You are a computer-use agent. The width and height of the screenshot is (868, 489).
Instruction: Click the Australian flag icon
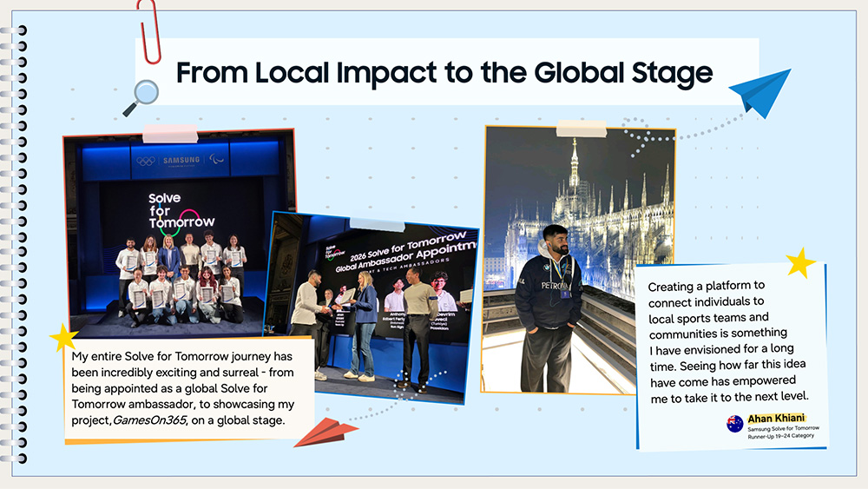pos(734,424)
